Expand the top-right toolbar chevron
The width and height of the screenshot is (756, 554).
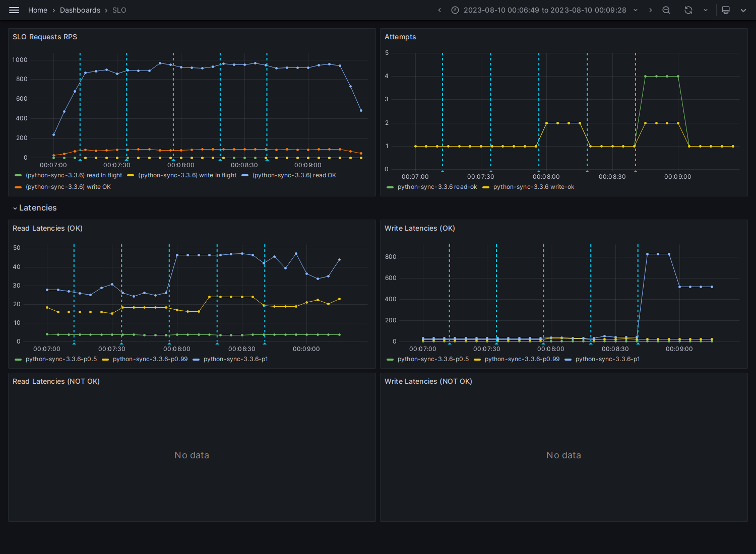(x=743, y=10)
